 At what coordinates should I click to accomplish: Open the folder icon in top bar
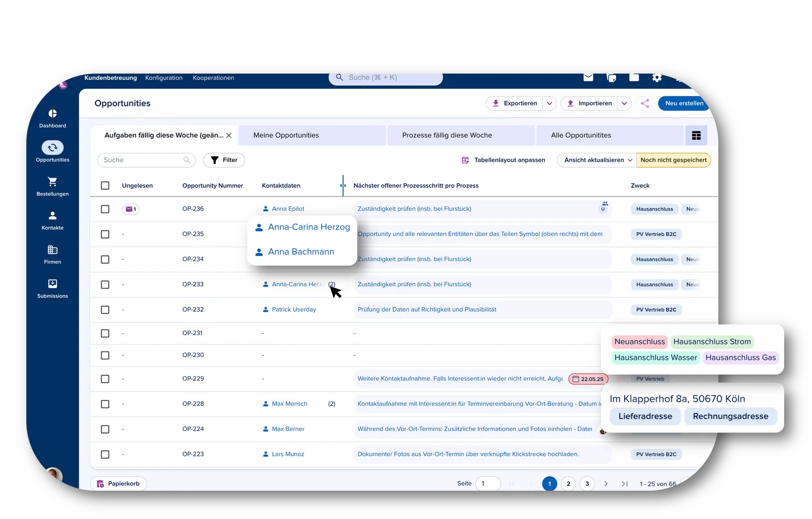point(634,77)
